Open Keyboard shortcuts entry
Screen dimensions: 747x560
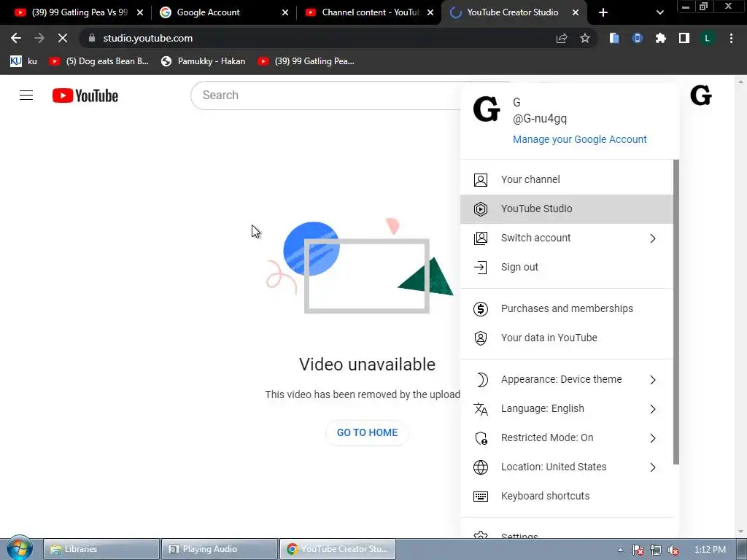566,496
